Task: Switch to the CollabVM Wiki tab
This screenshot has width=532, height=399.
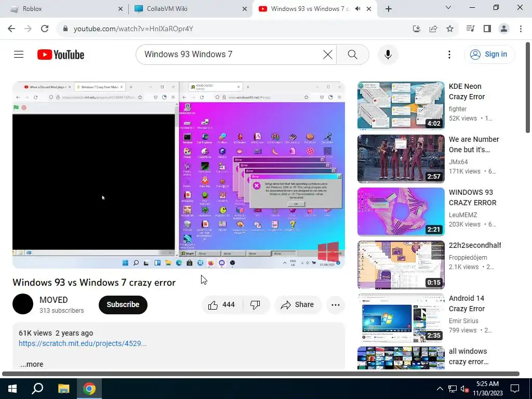Action: coord(190,9)
